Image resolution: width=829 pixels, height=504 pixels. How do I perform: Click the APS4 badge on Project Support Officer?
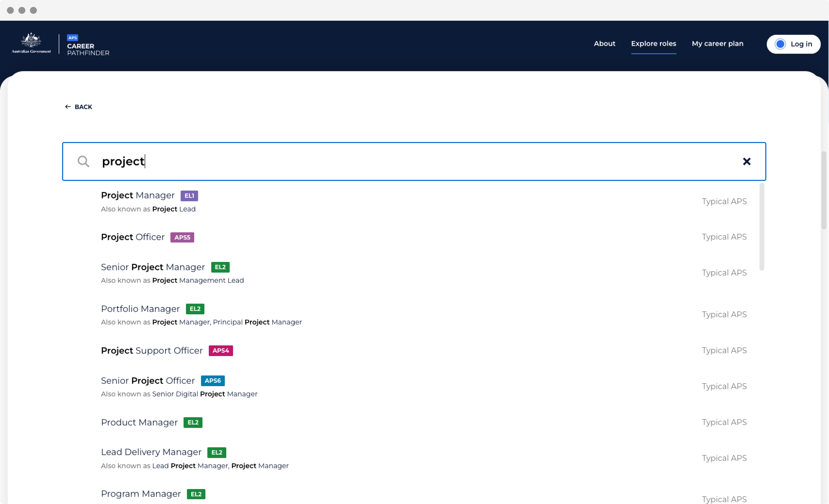pos(220,350)
